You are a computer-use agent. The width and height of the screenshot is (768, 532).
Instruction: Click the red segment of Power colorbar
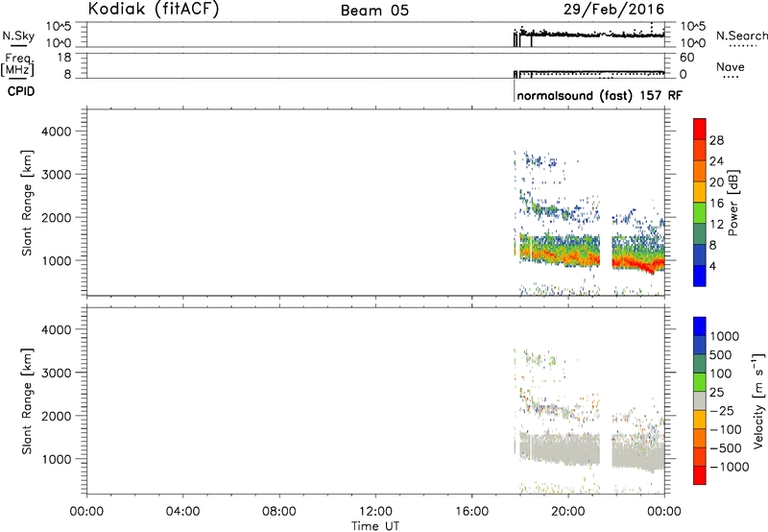(700, 129)
